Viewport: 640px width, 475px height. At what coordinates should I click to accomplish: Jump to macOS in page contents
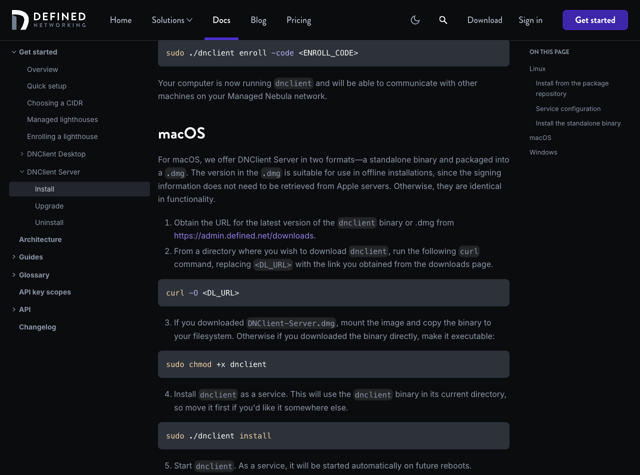(x=540, y=138)
